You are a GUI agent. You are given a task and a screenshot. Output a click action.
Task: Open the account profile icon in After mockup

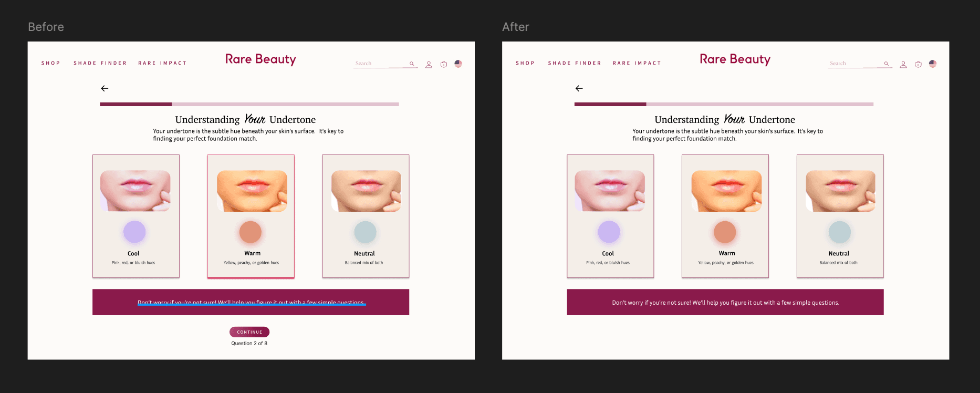(903, 64)
